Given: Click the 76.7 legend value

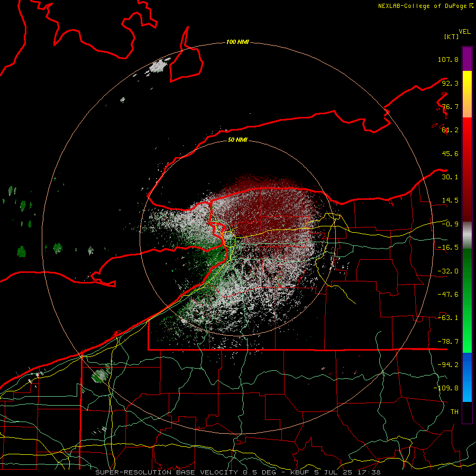Looking at the screenshot, I should click(450, 106).
